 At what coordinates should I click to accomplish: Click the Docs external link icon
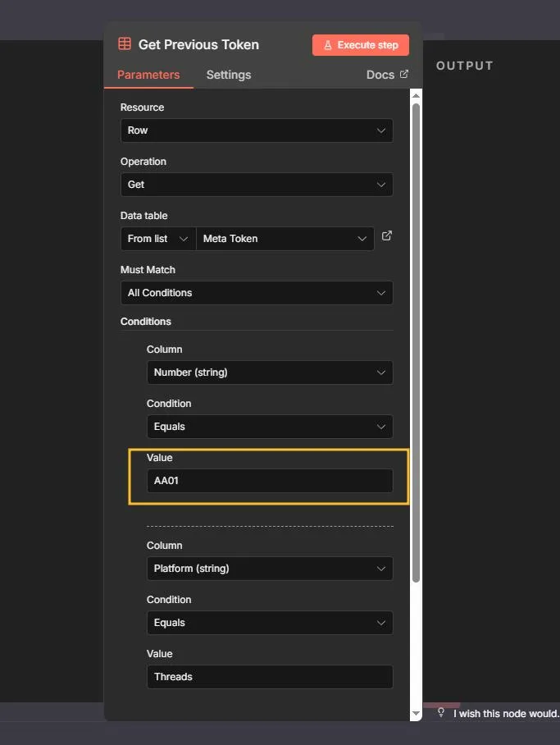pos(403,74)
